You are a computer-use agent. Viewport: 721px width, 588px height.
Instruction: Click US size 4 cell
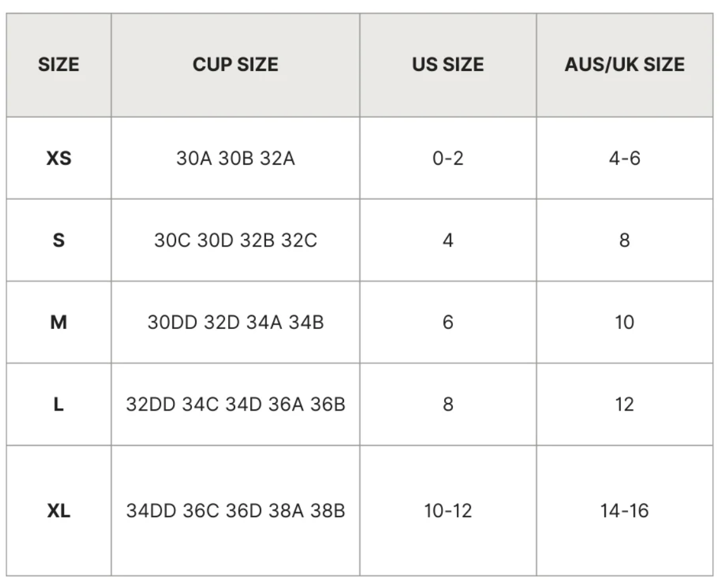coord(447,240)
